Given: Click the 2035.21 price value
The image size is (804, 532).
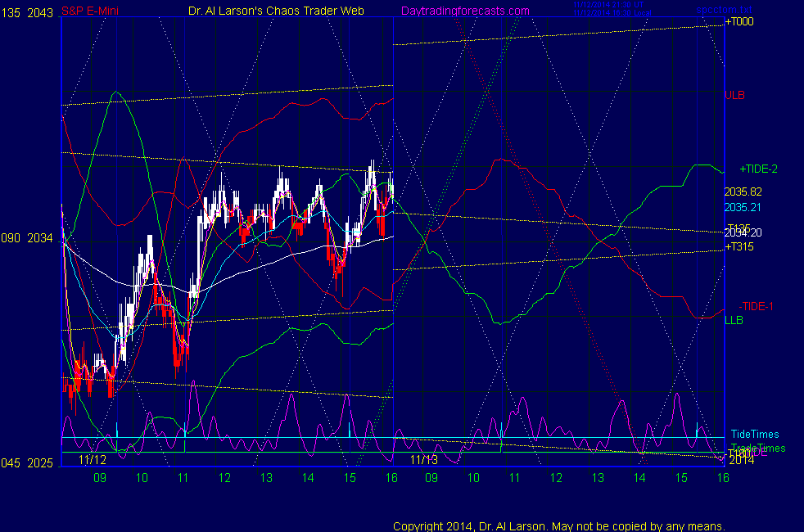Looking at the screenshot, I should [x=743, y=208].
